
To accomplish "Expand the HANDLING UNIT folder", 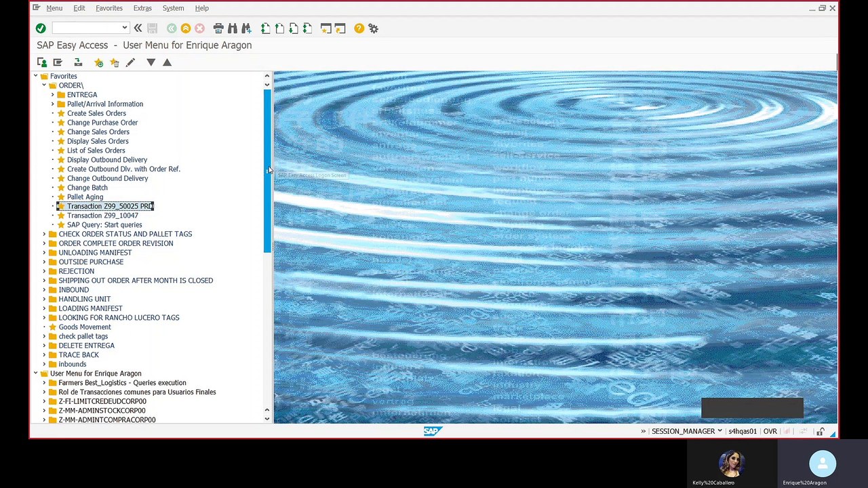I will [x=44, y=299].
